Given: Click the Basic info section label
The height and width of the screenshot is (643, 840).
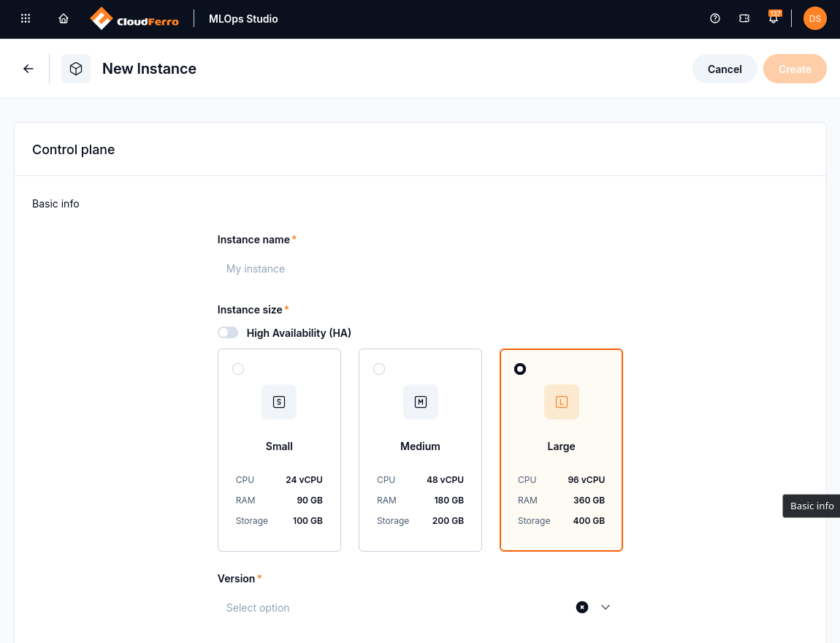Looking at the screenshot, I should tap(56, 204).
